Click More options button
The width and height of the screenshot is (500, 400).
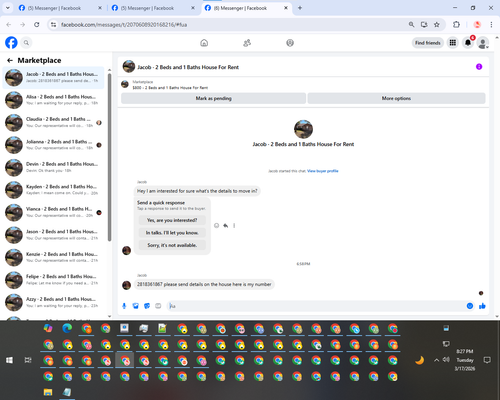[396, 98]
